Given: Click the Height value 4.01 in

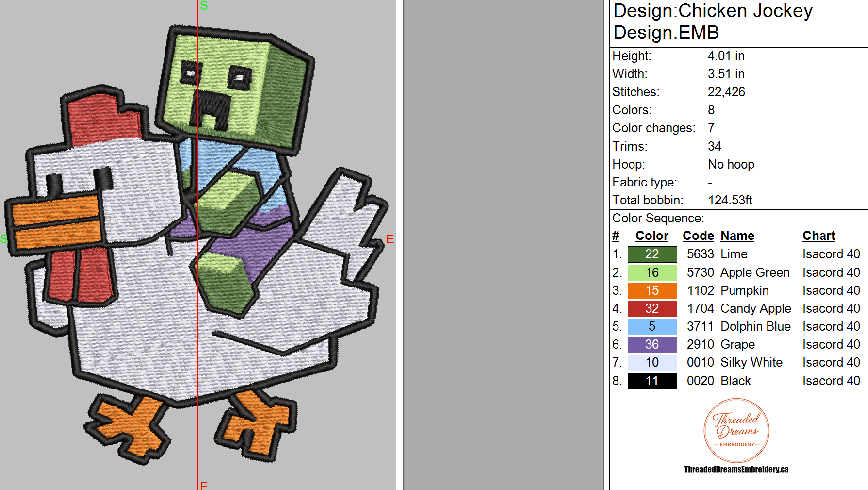Looking at the screenshot, I should click(726, 56).
